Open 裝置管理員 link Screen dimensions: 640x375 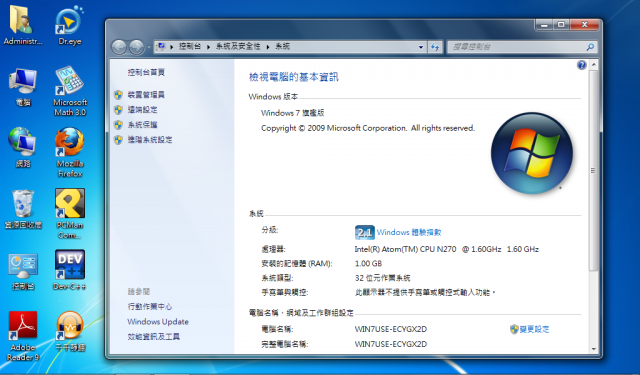click(x=146, y=95)
